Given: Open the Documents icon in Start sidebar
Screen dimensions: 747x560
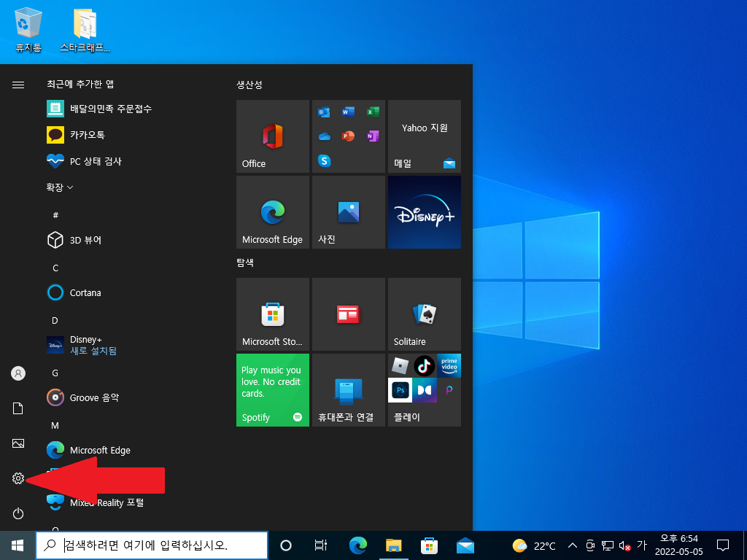Looking at the screenshot, I should pos(18,408).
